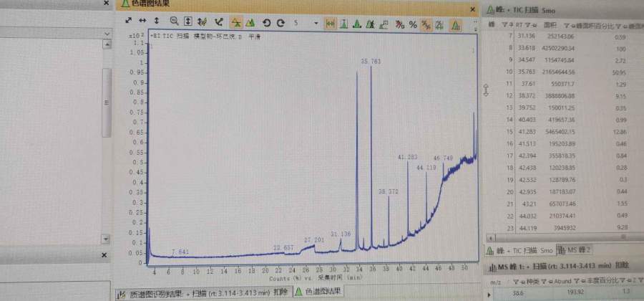Select peak table row 10 with RT 35.763
644x301 pixels.
(565, 72)
